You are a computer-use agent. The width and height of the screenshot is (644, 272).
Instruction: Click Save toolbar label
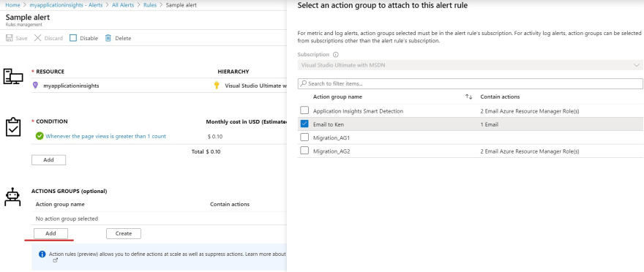[x=21, y=38]
